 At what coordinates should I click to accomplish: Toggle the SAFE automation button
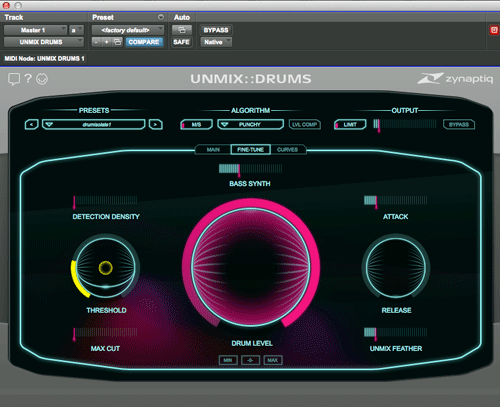click(182, 42)
